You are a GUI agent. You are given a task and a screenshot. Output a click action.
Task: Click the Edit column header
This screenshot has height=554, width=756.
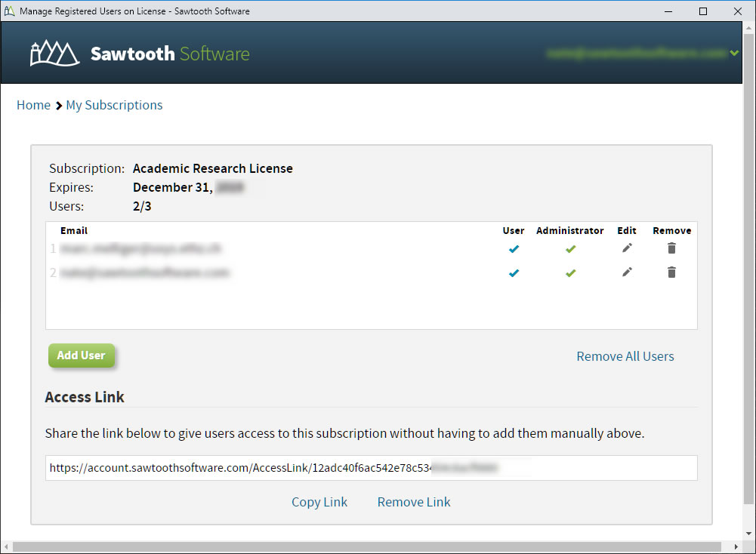pos(627,231)
